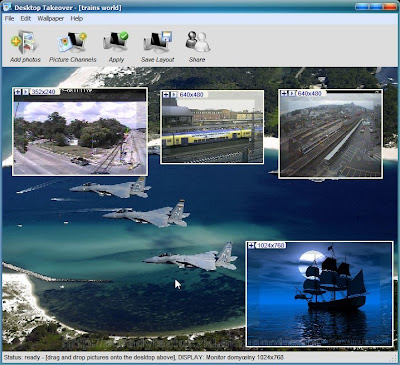Click the Desktop Takeover icon in the title bar
Screen dimensions: 400x365
pyautogui.click(x=7, y=7)
